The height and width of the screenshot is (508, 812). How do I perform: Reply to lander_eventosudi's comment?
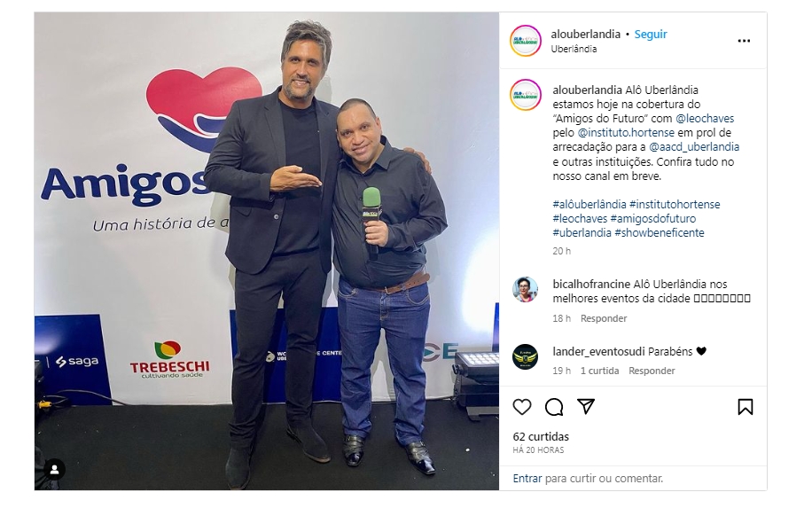pos(652,371)
